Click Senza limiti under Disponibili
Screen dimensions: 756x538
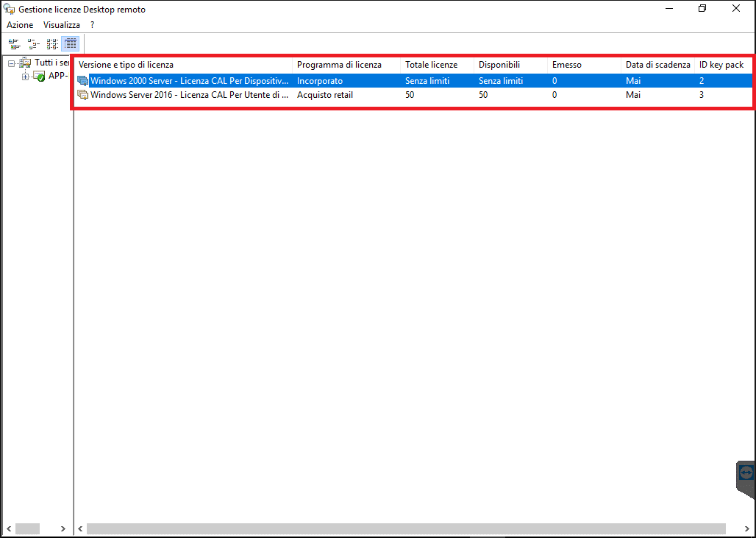501,80
